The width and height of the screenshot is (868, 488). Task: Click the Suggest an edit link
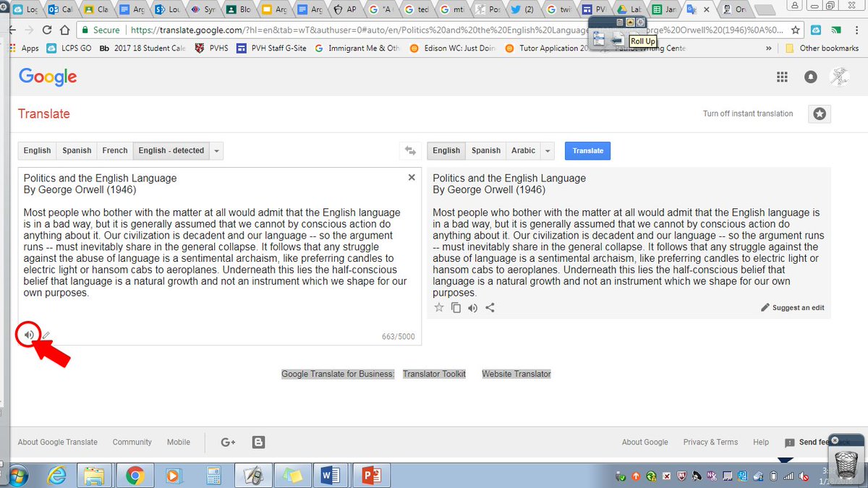point(798,307)
